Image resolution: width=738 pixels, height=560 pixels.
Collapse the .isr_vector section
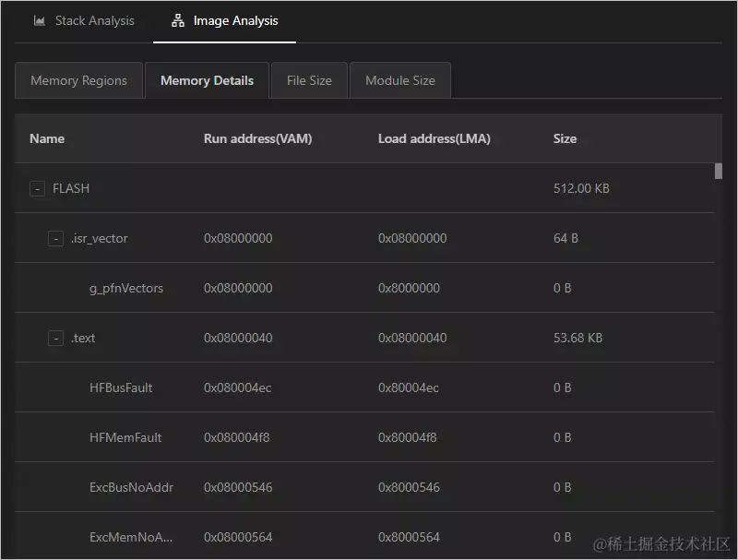55,239
